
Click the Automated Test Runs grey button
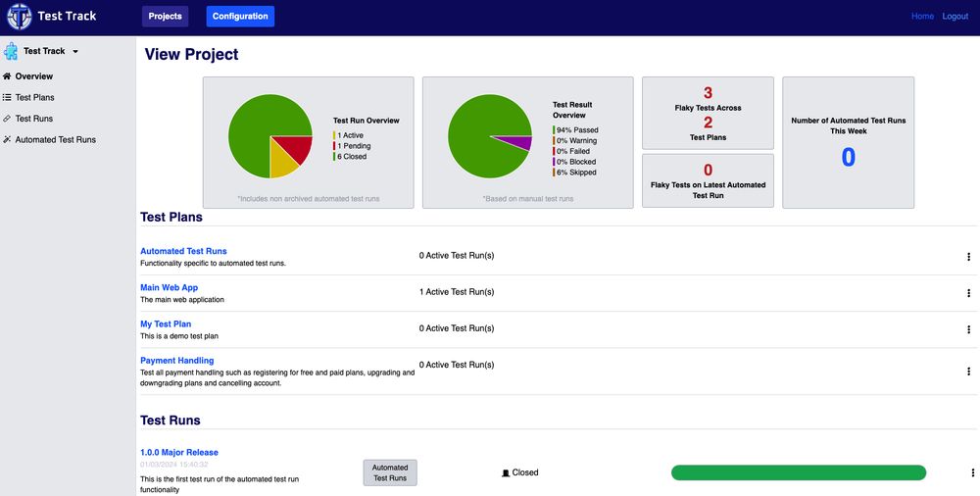(x=390, y=472)
